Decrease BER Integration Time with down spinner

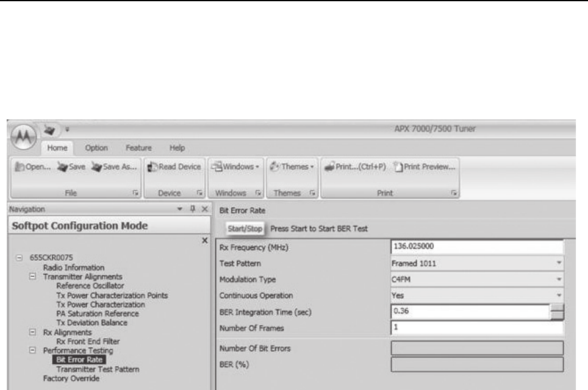(x=558, y=316)
